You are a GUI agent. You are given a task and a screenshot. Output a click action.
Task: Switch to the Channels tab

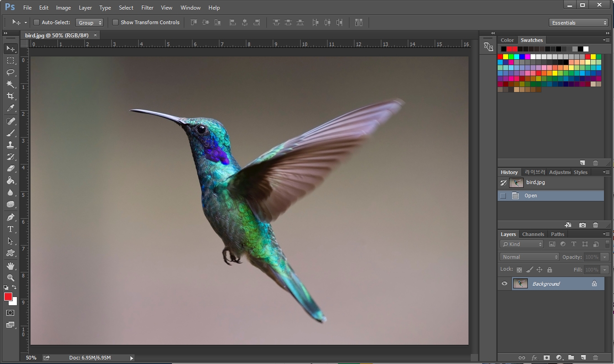(533, 234)
